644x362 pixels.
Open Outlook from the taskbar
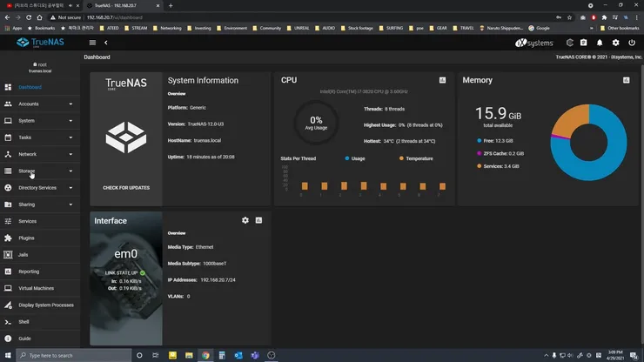tap(238, 355)
